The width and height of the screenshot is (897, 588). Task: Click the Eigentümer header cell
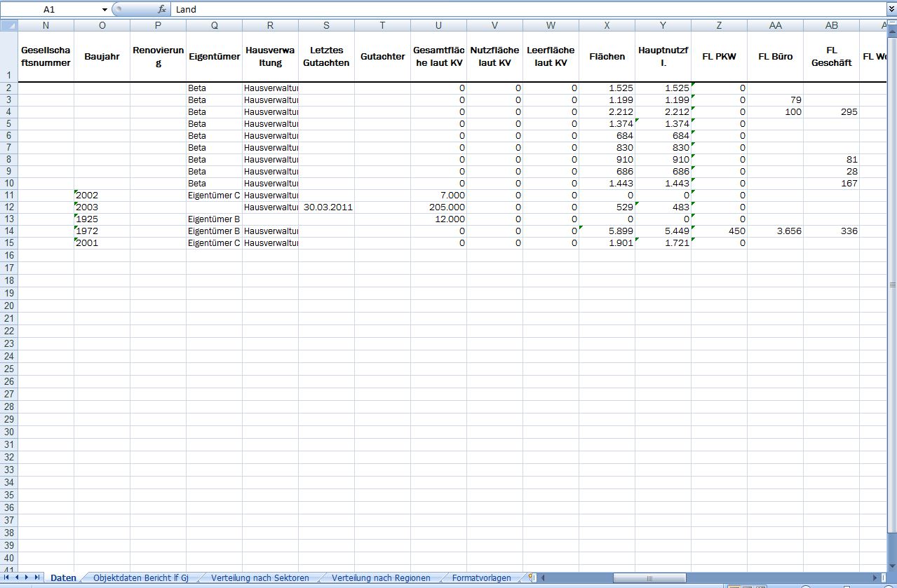click(x=215, y=57)
